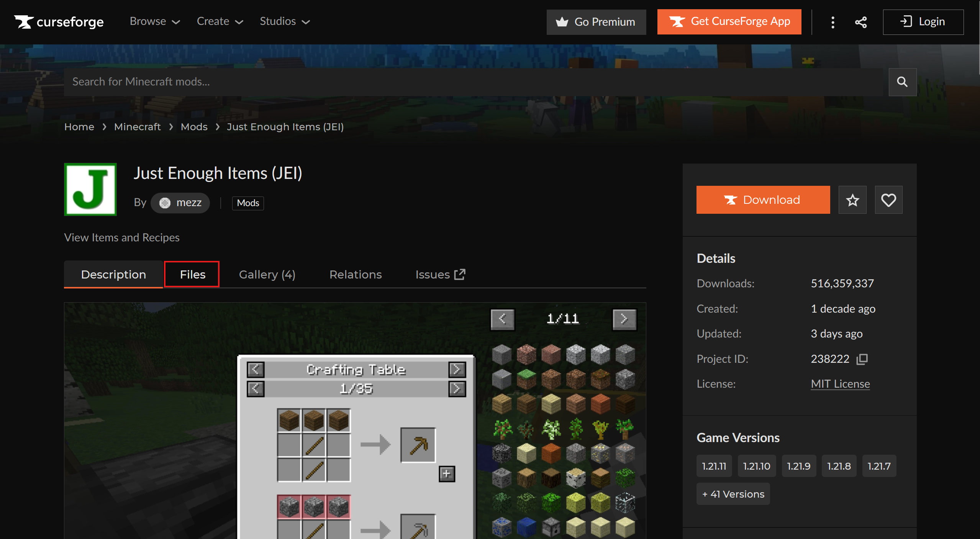Expand the Browse dropdown menu
980x539 pixels.
pos(155,21)
